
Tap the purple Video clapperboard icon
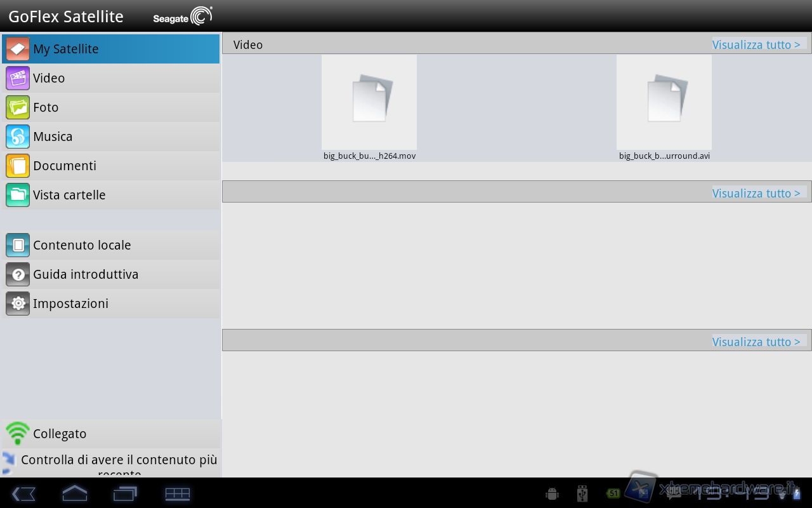[18, 78]
